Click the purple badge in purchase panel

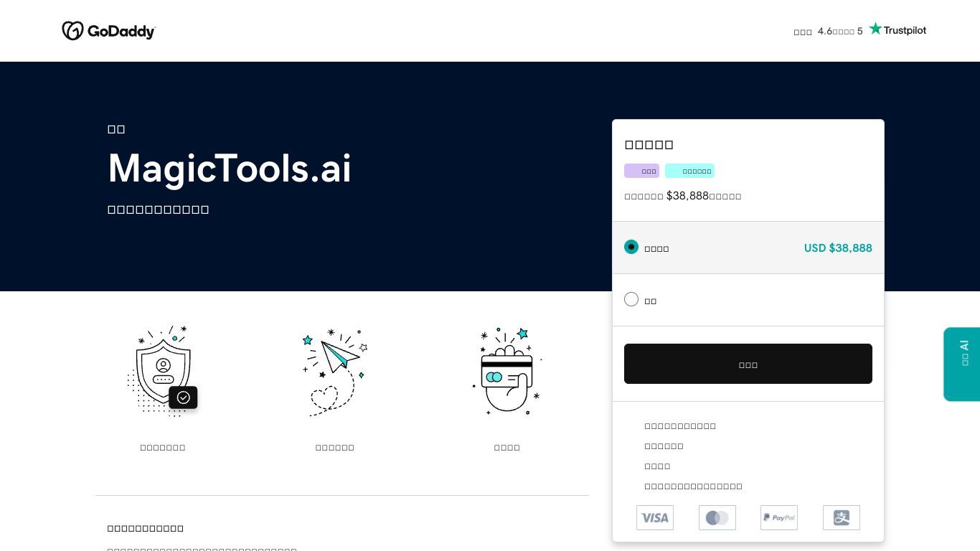tap(641, 171)
